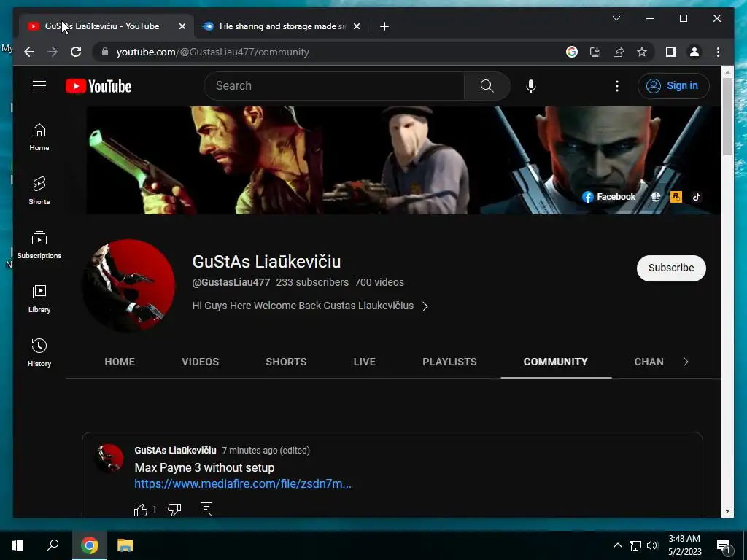Dislike the Max Payne 3 post
Image resolution: width=747 pixels, height=560 pixels.
pyautogui.click(x=174, y=510)
